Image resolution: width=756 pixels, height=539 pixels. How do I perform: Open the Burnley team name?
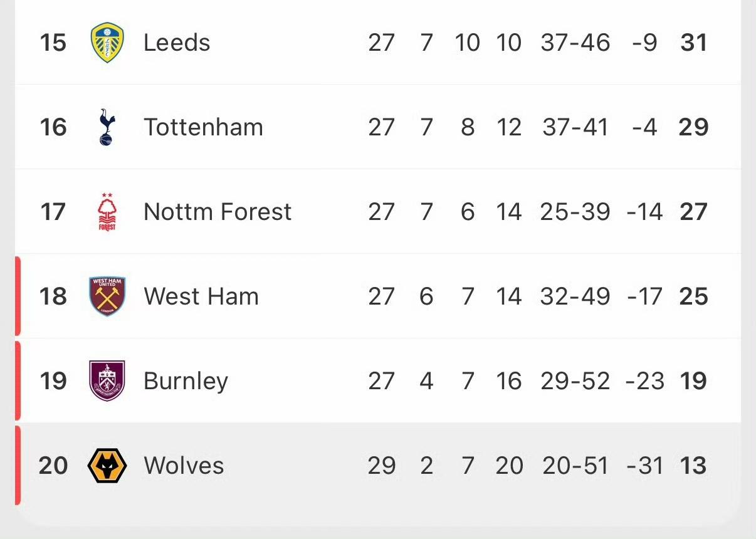click(186, 380)
